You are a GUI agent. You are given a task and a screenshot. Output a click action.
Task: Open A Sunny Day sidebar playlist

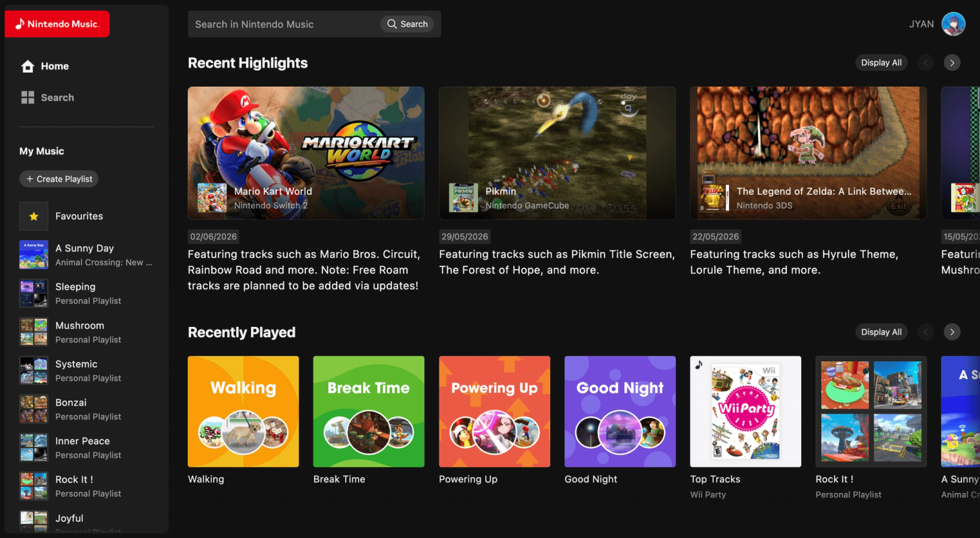(87, 255)
